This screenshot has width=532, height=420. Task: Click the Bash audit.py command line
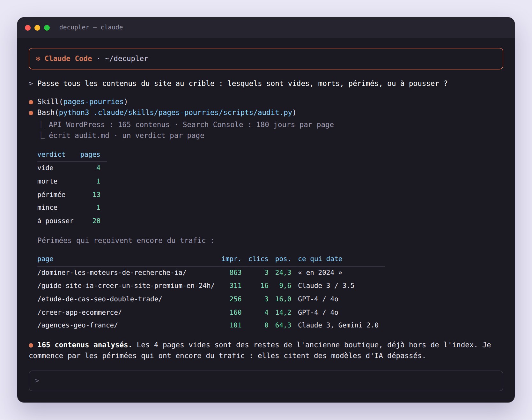tap(166, 113)
